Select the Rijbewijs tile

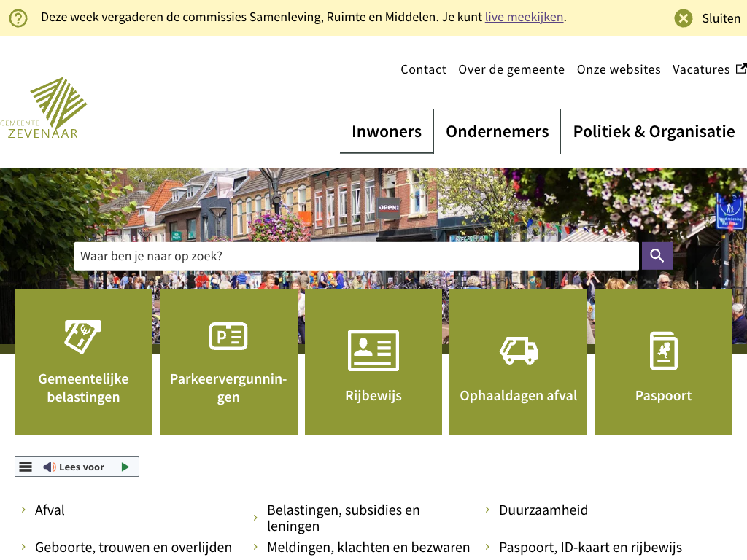point(373,362)
